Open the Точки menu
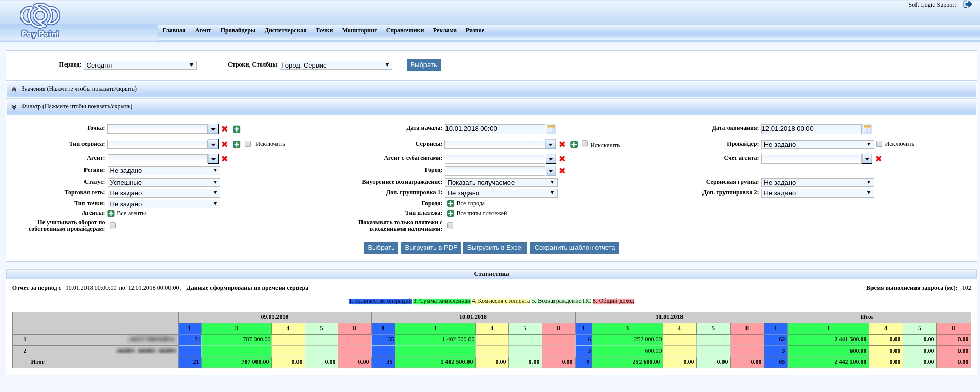This screenshot has height=392, width=980. click(324, 30)
